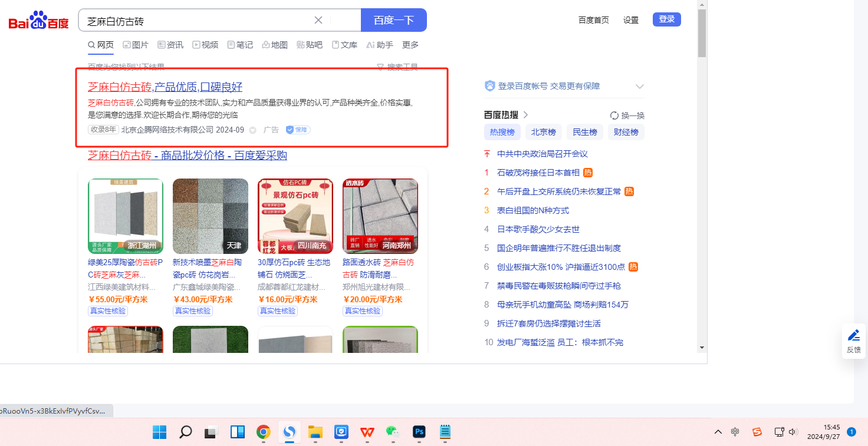Click the 百度一下 search button
Screen dimensions: 868x446
coord(394,20)
